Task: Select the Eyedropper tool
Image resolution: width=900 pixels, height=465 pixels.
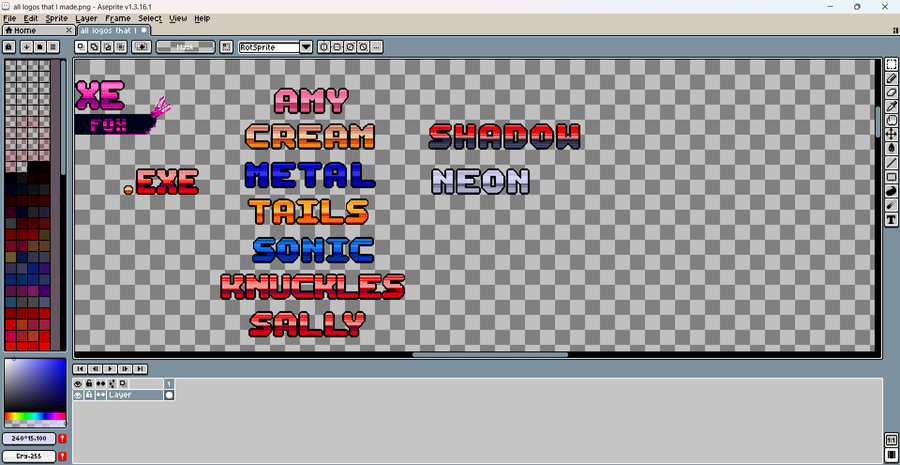Action: coord(891,106)
